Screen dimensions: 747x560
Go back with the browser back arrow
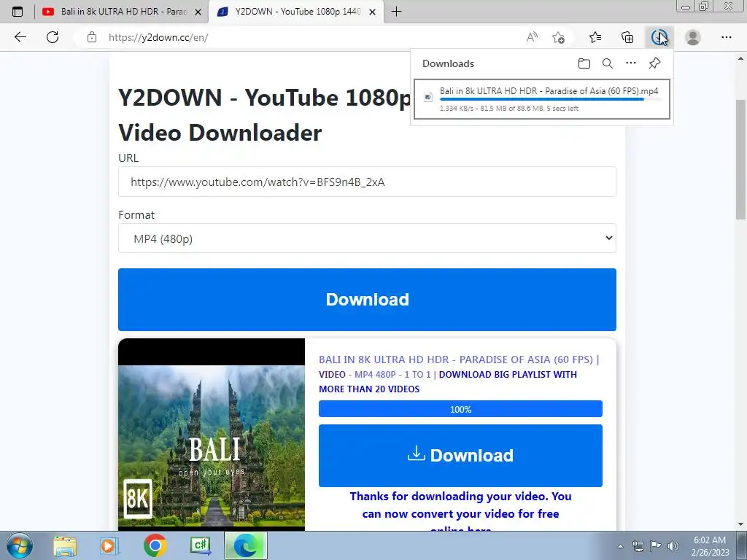pos(20,37)
